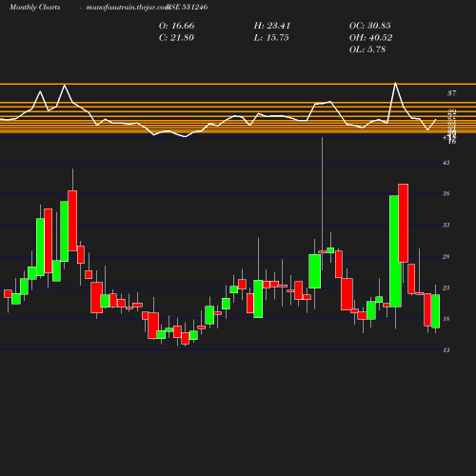The image size is (476, 476).
Task: Click the 28 price axis label
Action: 446,257
